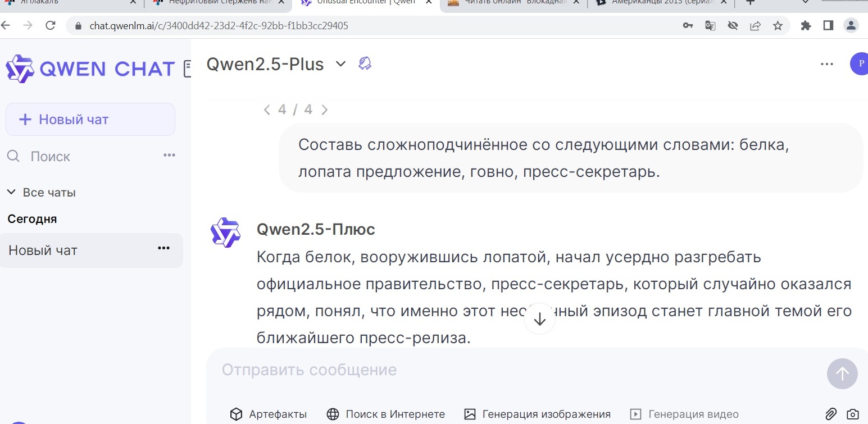The width and height of the screenshot is (868, 424).
Task: Close the ЯПлакалъ tab
Action: 133,3
